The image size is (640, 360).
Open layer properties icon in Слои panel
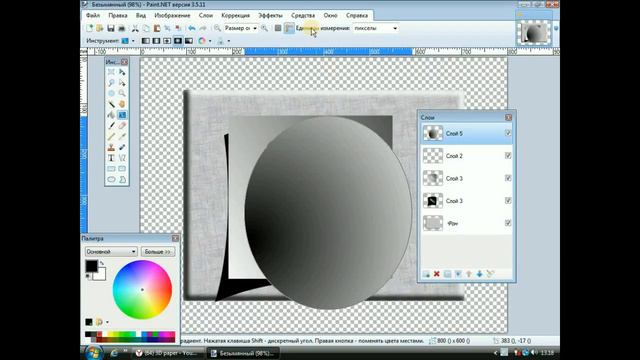click(490, 274)
